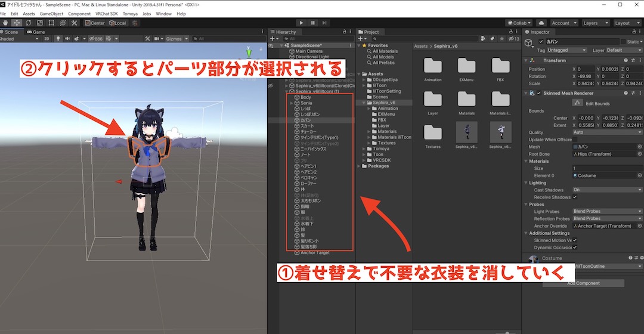Open the VRChat SDK menu
The height and width of the screenshot is (334, 644).
[x=107, y=14]
